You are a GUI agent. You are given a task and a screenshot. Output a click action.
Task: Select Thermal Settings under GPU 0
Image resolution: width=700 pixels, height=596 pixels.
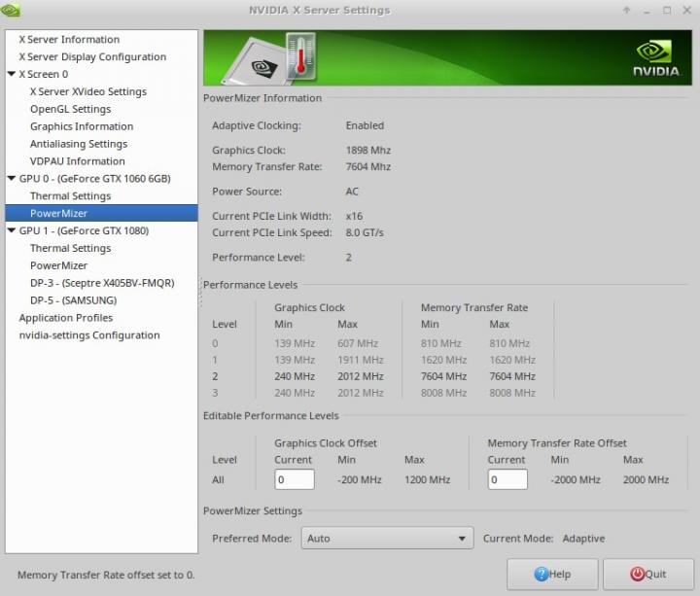click(x=71, y=196)
